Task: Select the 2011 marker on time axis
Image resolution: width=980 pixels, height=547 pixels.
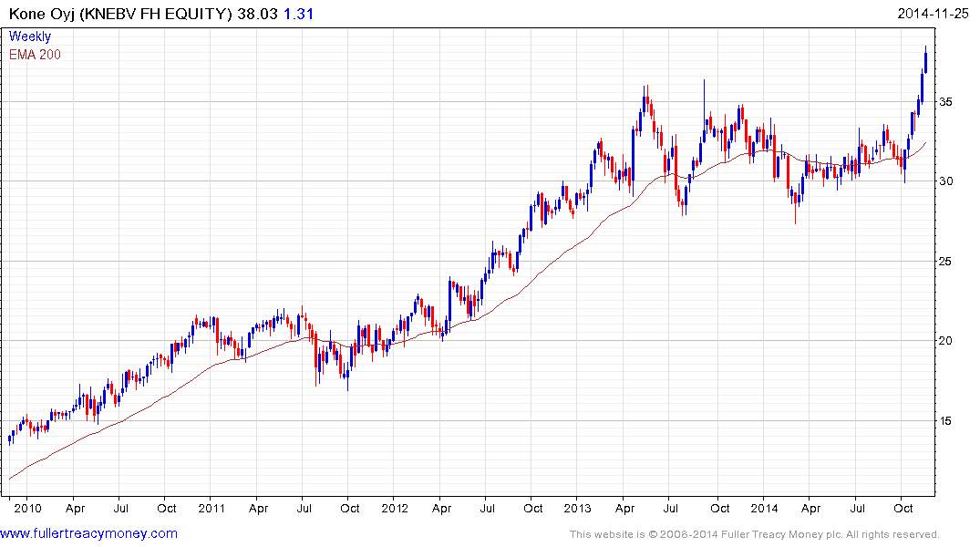Action: (211, 508)
